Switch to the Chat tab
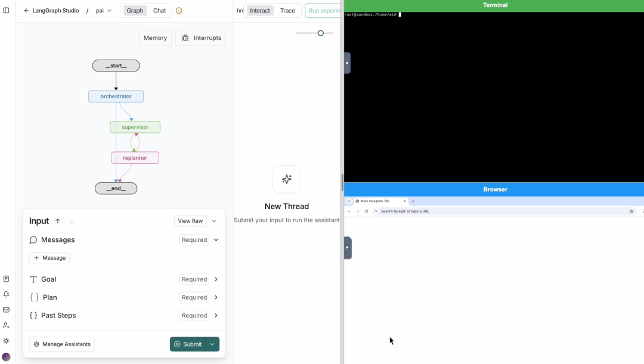The width and height of the screenshot is (644, 364). point(159,10)
